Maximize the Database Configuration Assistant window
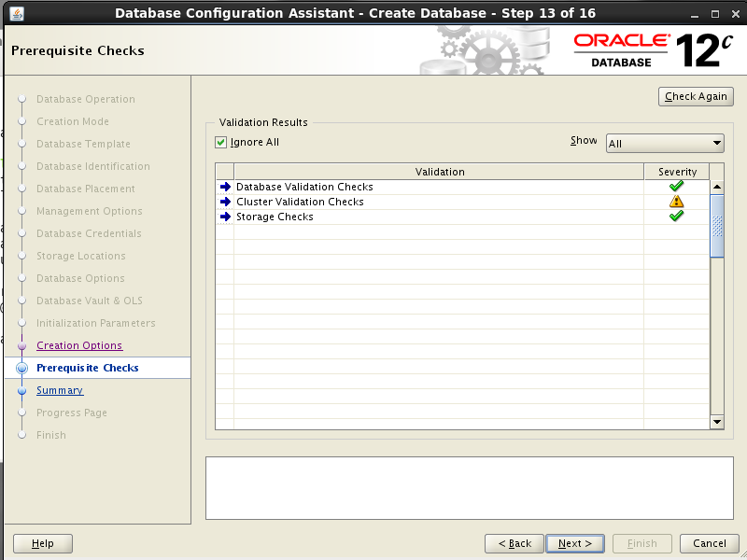747x560 pixels. pos(715,14)
